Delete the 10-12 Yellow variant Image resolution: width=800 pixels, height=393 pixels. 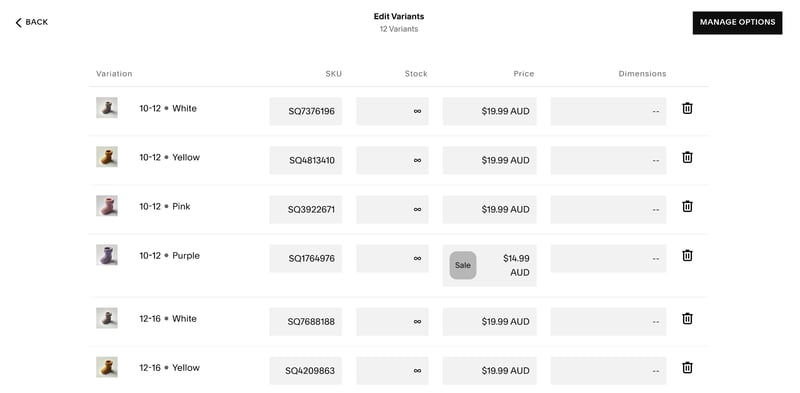(x=687, y=157)
